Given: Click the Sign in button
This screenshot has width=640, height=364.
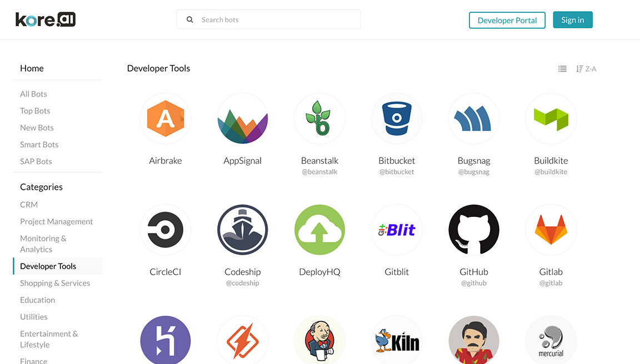Looking at the screenshot, I should tap(573, 20).
